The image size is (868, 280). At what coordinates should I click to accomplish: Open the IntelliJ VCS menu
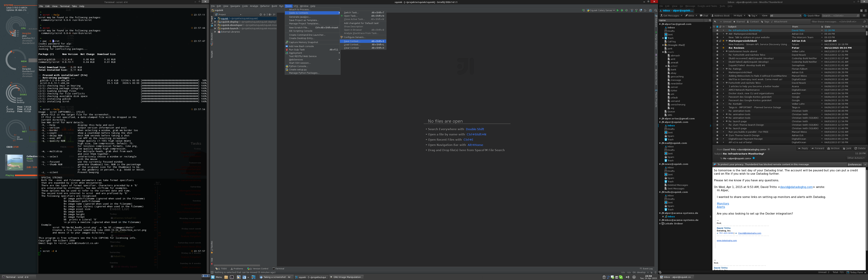(x=296, y=6)
